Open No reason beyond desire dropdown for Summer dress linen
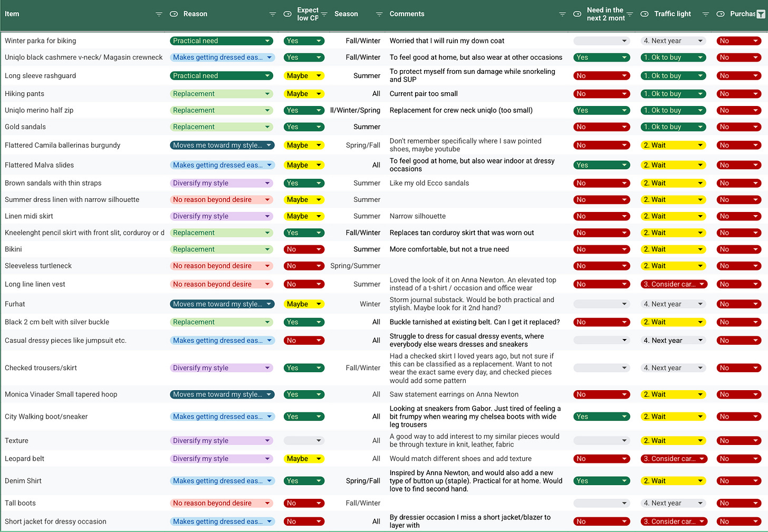This screenshot has width=768, height=532. [x=222, y=200]
